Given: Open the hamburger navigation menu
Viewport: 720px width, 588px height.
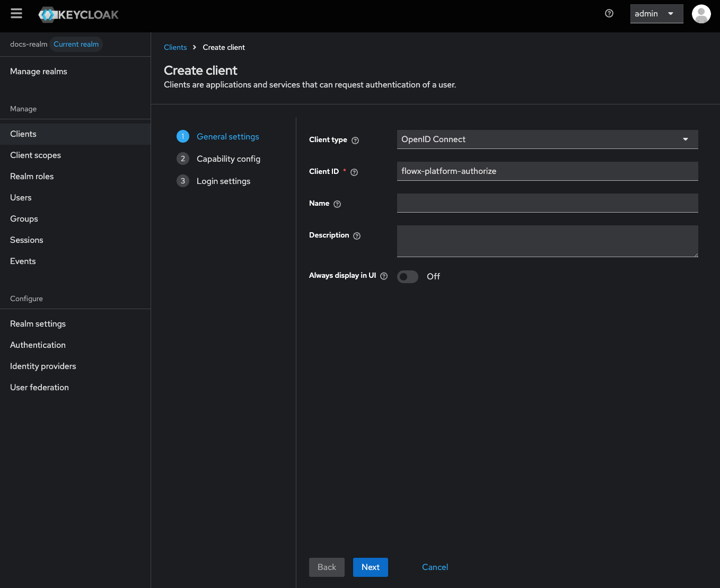Looking at the screenshot, I should pyautogui.click(x=16, y=14).
